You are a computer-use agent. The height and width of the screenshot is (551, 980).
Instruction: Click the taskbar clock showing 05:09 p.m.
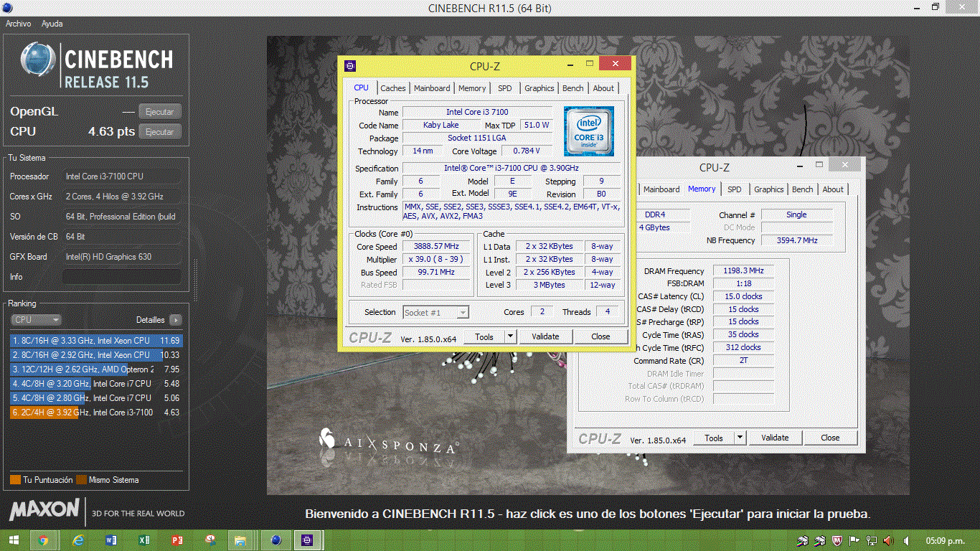click(x=945, y=540)
